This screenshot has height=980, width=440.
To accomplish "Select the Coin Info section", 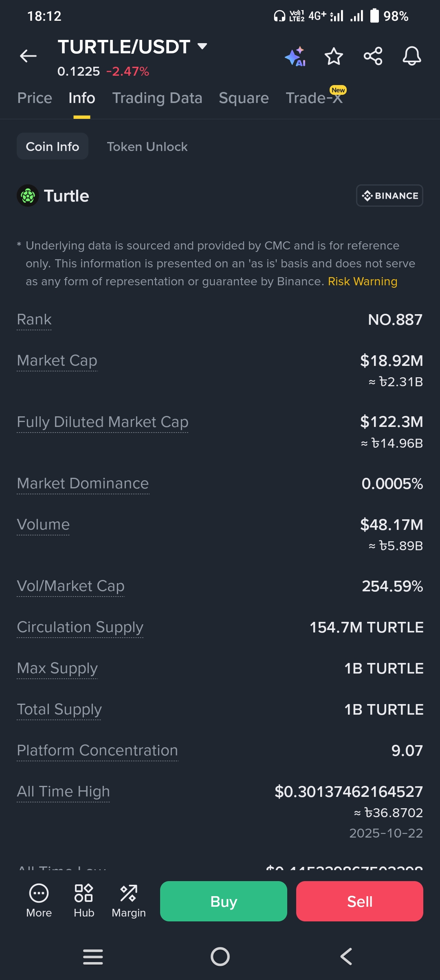I will coord(53,147).
